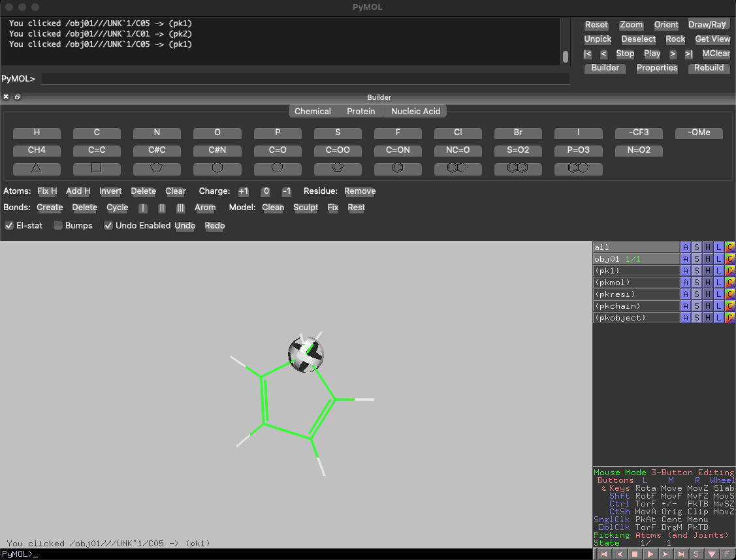The width and height of the screenshot is (736, 560).
Task: Open Color menu for (pkchain)
Action: [x=730, y=306]
